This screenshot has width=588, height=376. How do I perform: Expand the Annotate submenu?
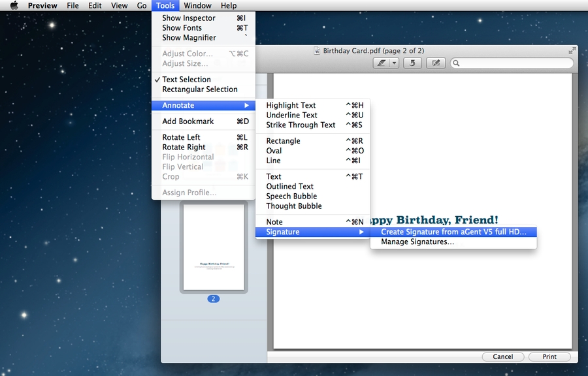[183, 104]
